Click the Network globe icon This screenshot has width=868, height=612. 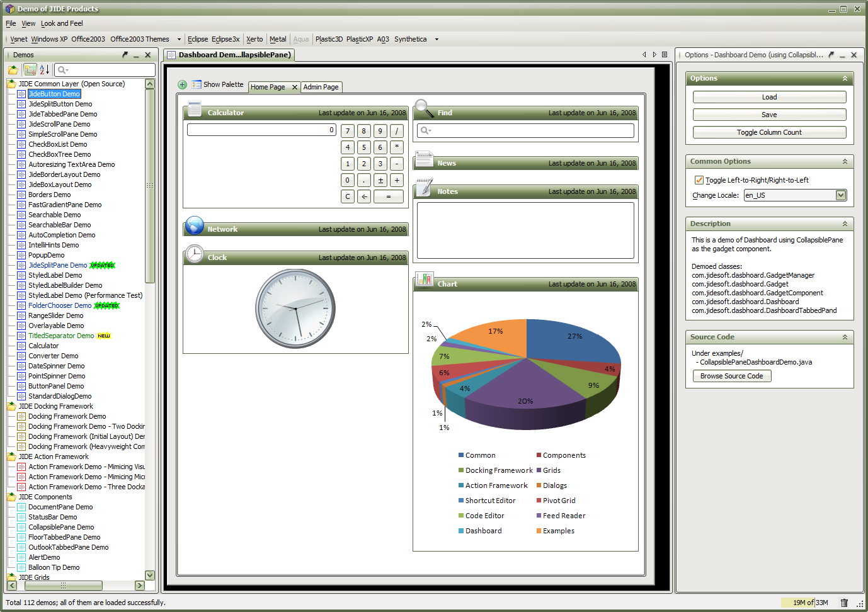[195, 225]
